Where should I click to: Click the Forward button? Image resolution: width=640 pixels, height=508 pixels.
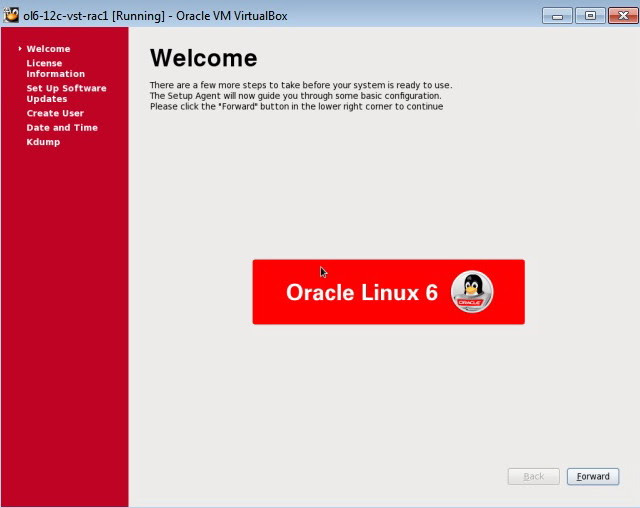tap(593, 476)
